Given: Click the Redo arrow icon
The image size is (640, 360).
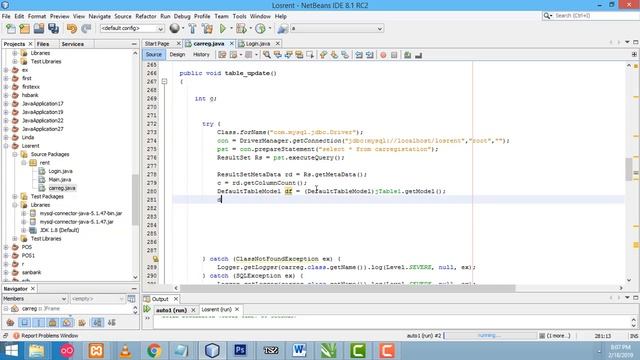Looking at the screenshot, I should (86, 29).
